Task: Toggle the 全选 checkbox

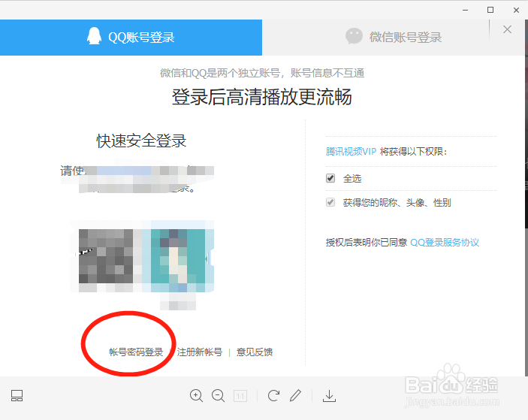Action: point(330,178)
